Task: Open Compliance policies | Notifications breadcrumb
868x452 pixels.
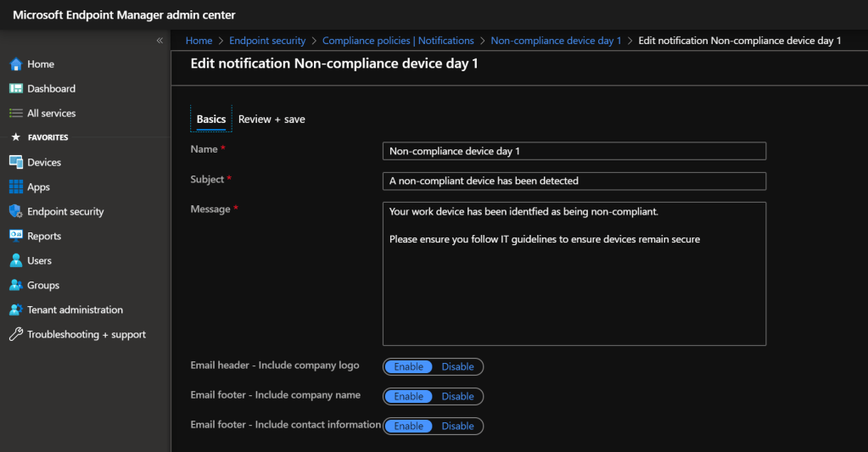Action: point(398,41)
